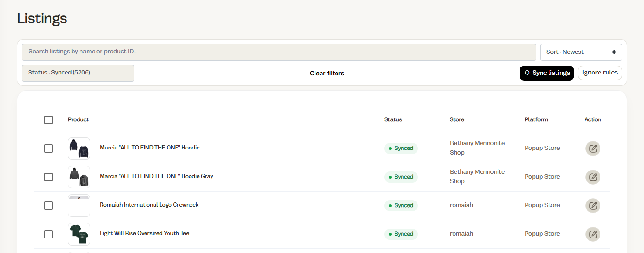
Task: Click Synced badge on Youth Tee row
Action: tap(401, 234)
